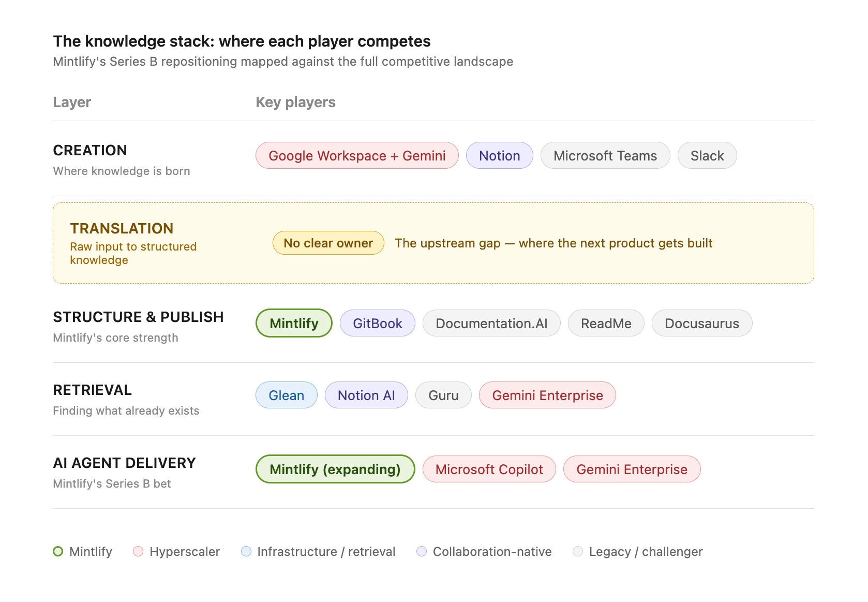This screenshot has height=602, width=868.
Task: Click the Hyperscaler legend label
Action: 185,551
